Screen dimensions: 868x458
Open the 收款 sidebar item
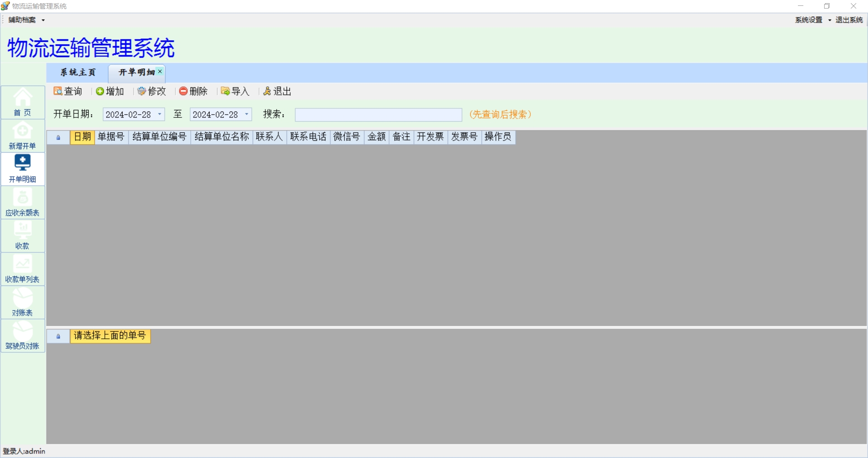tap(23, 236)
